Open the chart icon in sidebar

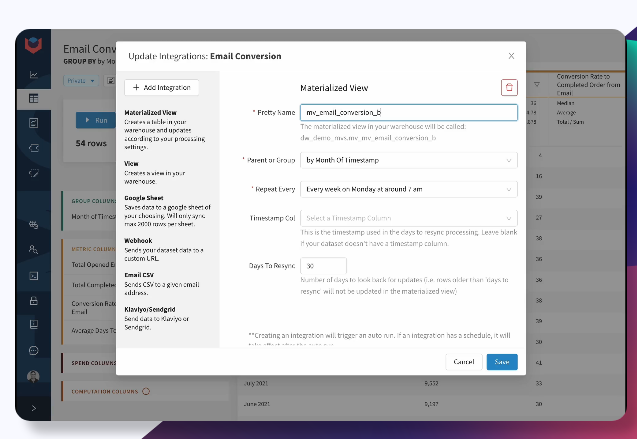coord(34,74)
